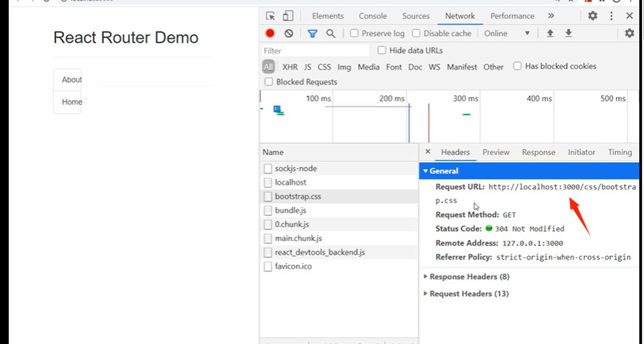Filter requests by Other

coord(494,67)
